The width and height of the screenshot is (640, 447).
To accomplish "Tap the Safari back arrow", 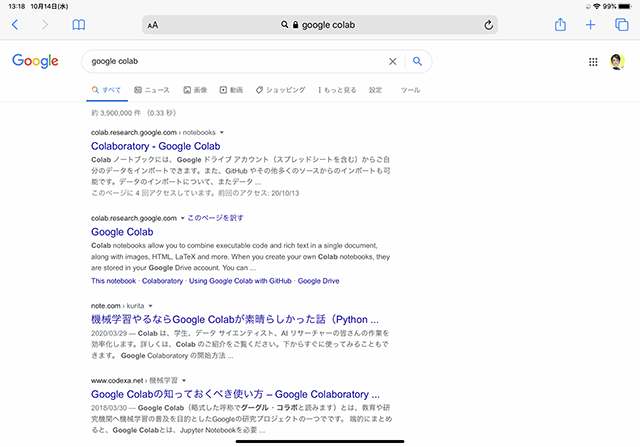I will click(15, 25).
